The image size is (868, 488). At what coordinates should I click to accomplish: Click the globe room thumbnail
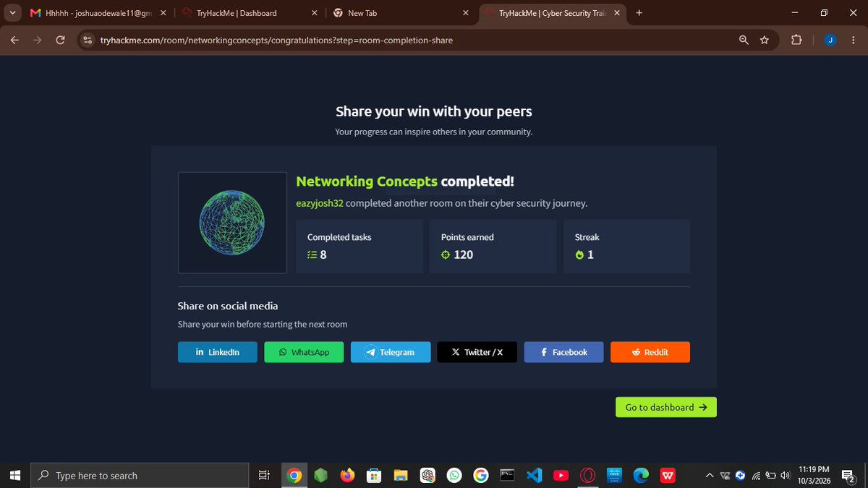(x=232, y=223)
